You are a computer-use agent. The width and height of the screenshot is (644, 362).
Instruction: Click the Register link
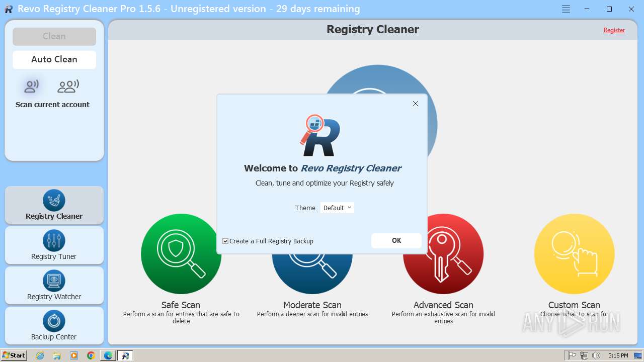[614, 30]
